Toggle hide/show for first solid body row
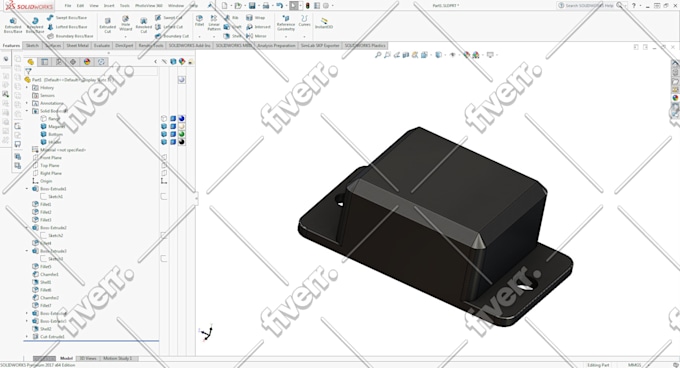 tap(164, 119)
